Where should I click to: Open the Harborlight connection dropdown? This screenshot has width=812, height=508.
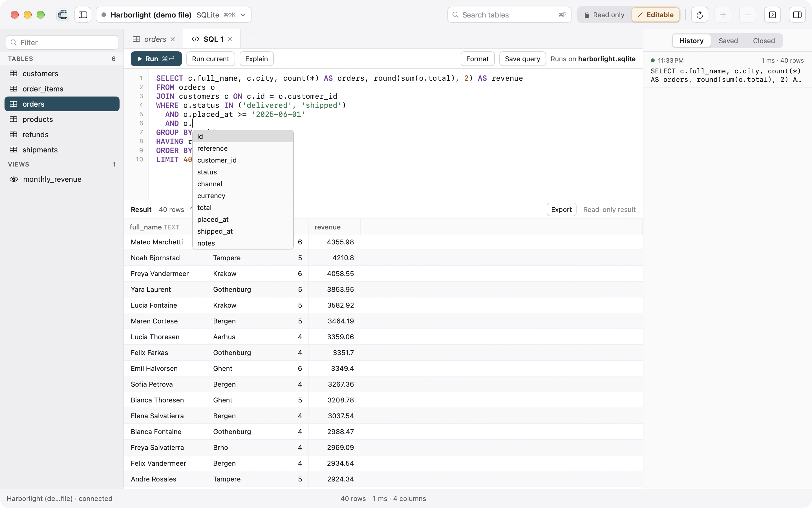coord(173,15)
